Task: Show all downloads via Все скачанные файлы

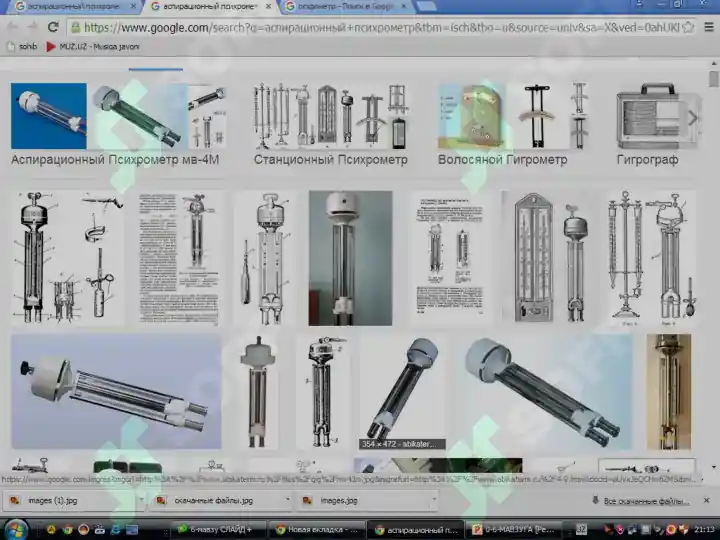Action: (x=641, y=501)
